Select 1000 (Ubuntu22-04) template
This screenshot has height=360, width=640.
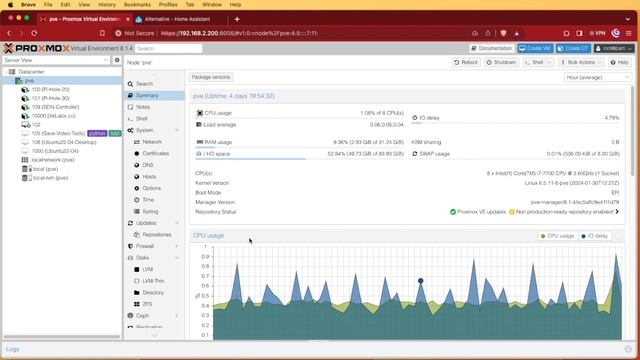[55, 151]
